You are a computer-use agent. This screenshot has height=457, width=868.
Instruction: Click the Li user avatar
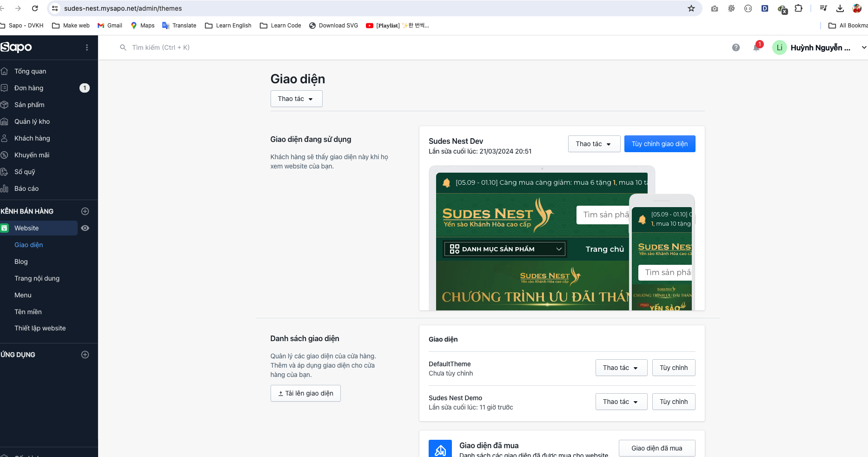(780, 47)
